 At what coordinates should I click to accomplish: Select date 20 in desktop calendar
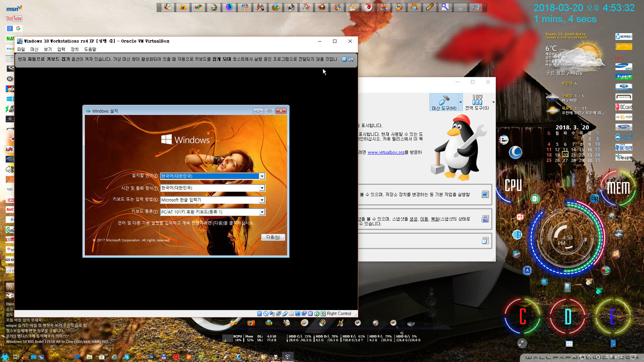pyautogui.click(x=565, y=155)
